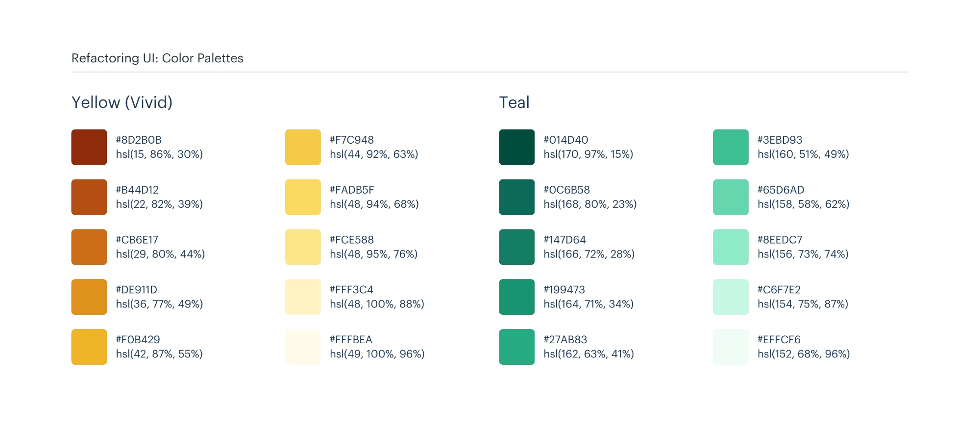Screen dimensions: 980x430
Task: Click the Teal palette heading
Action: (x=514, y=102)
